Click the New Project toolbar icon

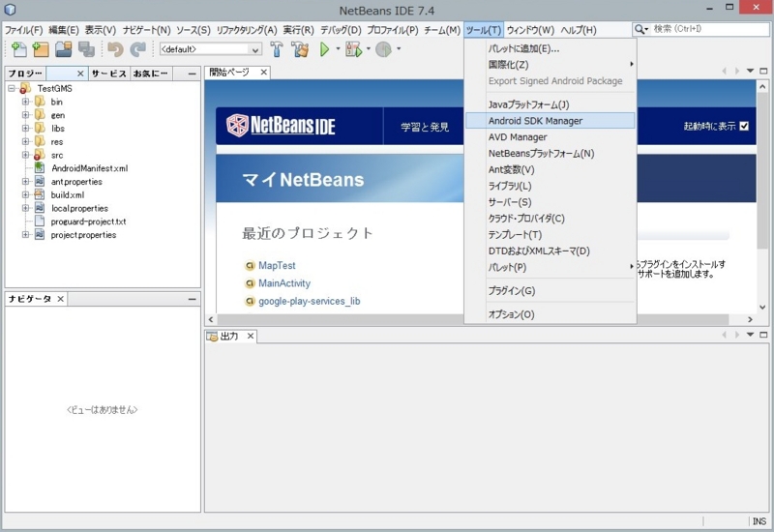41,49
